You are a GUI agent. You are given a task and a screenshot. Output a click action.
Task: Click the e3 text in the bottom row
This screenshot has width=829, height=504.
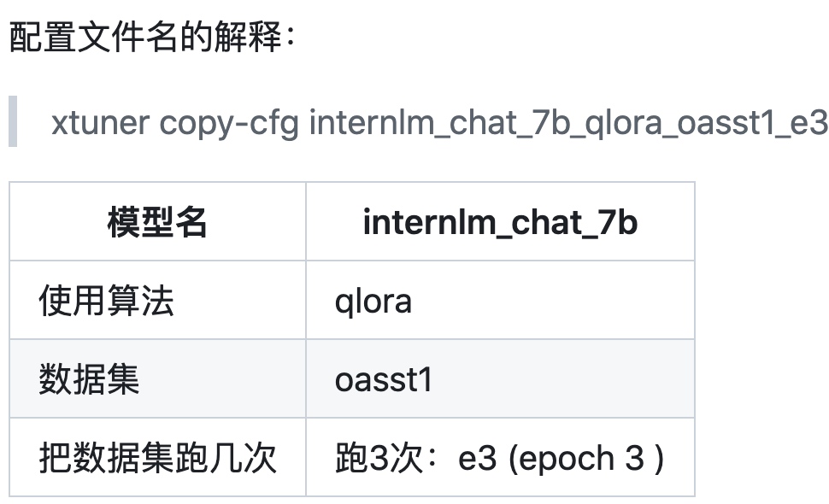478,458
